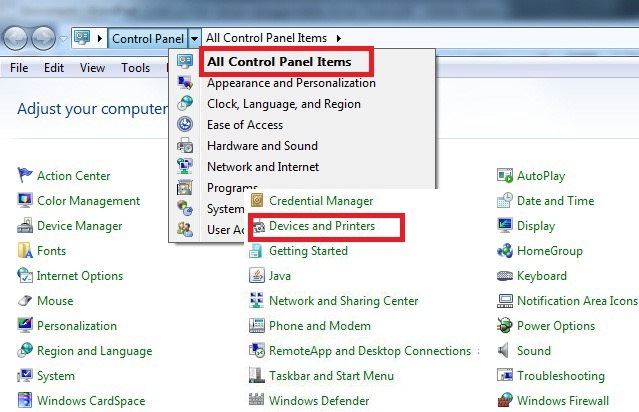This screenshot has height=412, width=639.
Task: Click the RemoteApp and Desktop Connections icon
Action: tap(257, 350)
